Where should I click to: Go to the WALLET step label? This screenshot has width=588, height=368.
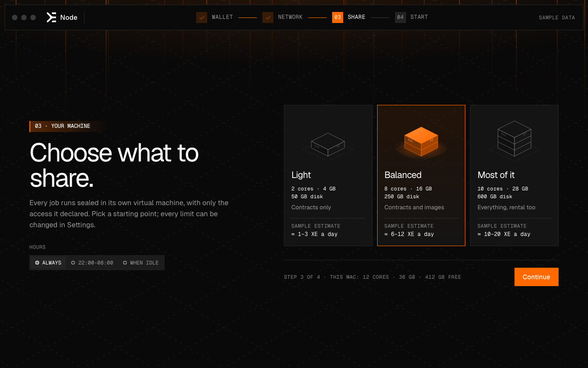click(222, 17)
